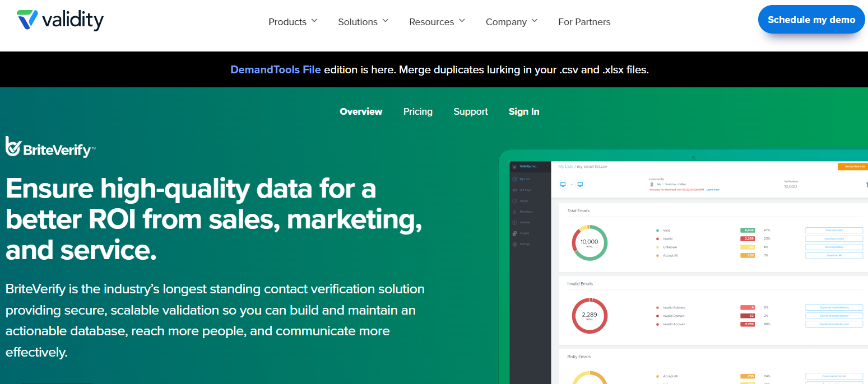Click the orange Verify New List button
868x384 pixels.
tap(853, 166)
